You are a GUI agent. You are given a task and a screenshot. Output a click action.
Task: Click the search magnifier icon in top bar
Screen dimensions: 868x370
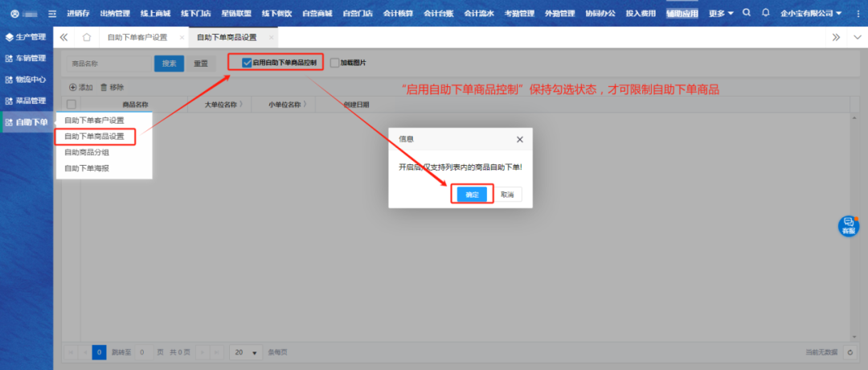(747, 13)
